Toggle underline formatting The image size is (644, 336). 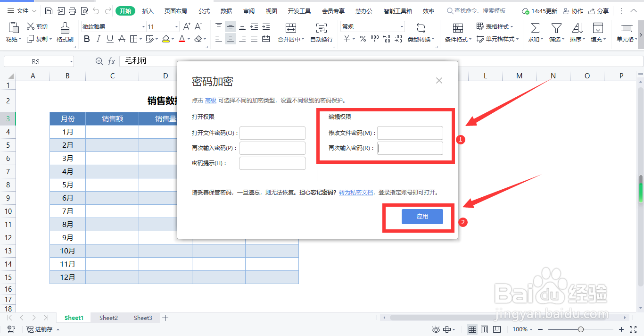(110, 39)
